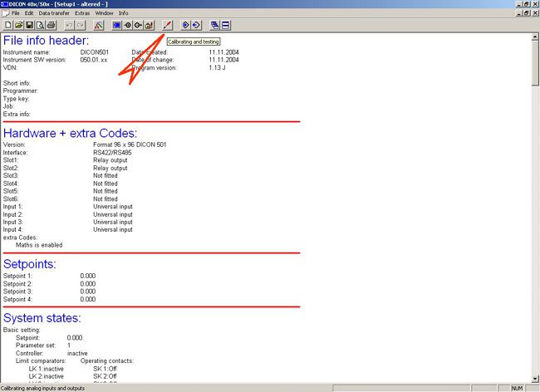Click the vertical scrollbar down arrow
540x392 pixels.
pos(535,378)
